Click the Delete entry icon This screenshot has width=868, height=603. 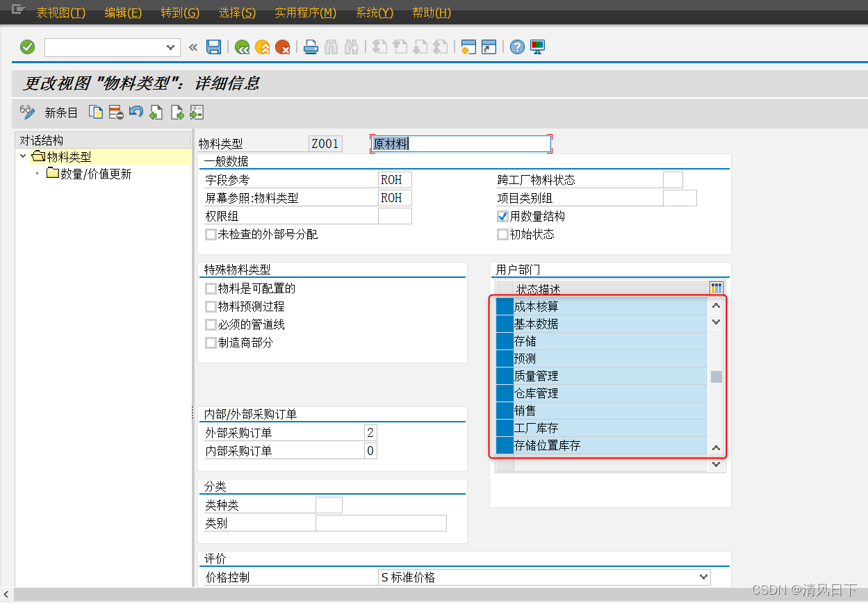[115, 112]
